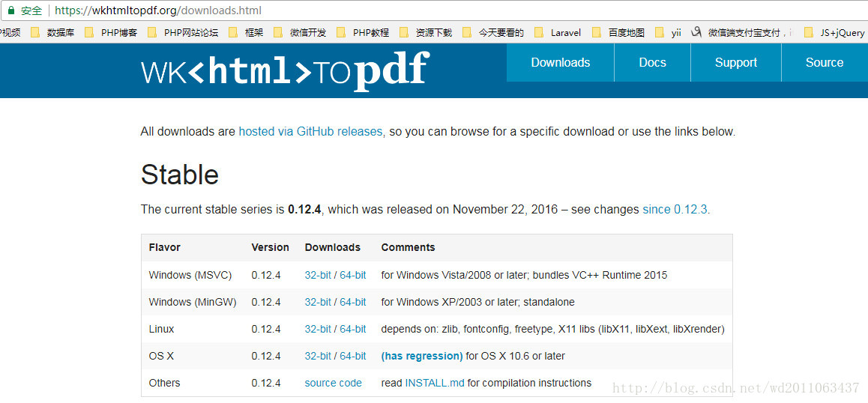Download Windows (MSVC) 64-bit build
Screen dimensions: 868x403
point(352,275)
